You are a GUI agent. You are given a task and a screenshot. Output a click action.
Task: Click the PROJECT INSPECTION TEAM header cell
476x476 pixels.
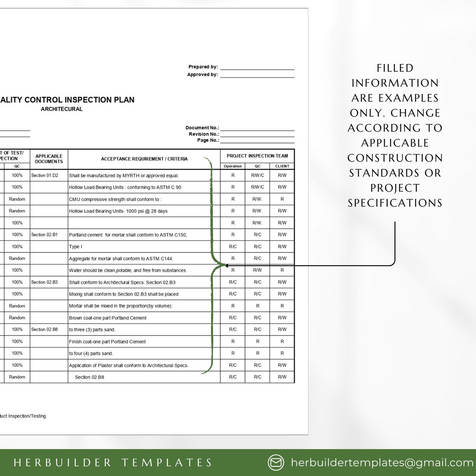(257, 156)
